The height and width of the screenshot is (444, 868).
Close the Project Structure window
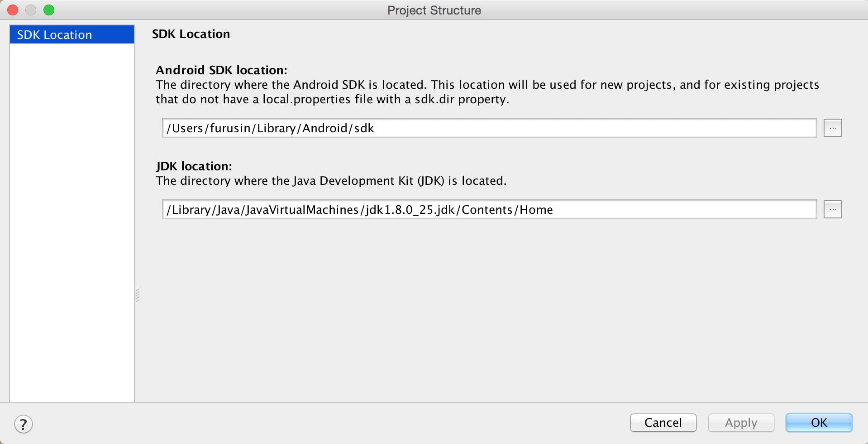(x=13, y=10)
